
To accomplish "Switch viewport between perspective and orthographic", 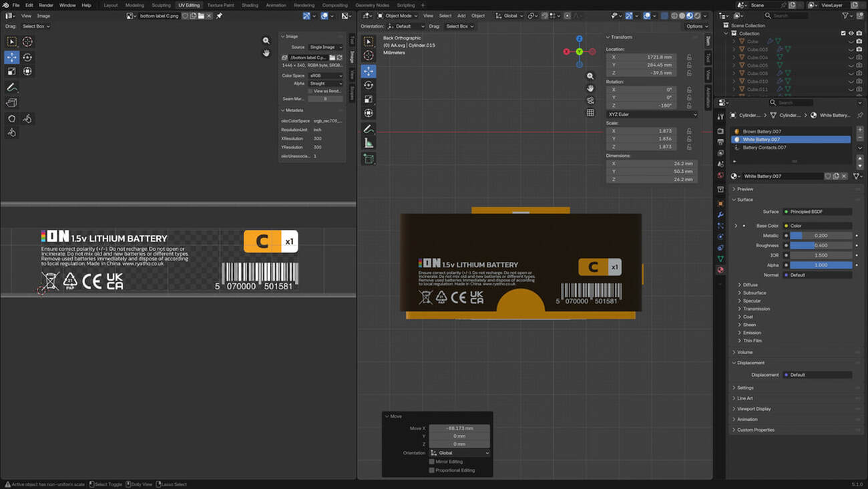I will point(590,113).
